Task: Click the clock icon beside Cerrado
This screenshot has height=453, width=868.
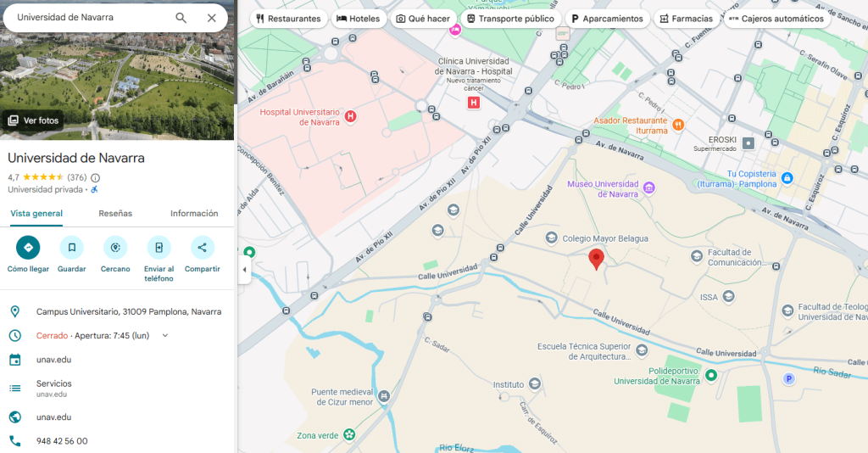Action: click(x=15, y=336)
